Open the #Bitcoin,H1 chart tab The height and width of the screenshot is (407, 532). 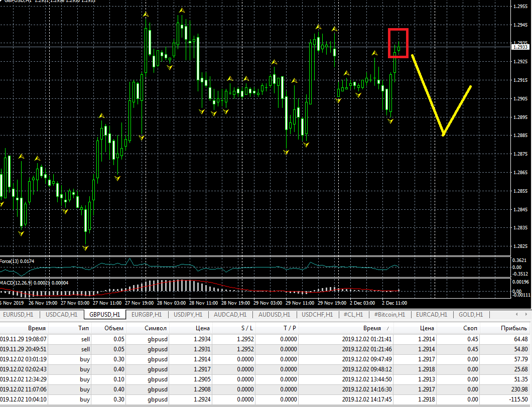click(389, 315)
